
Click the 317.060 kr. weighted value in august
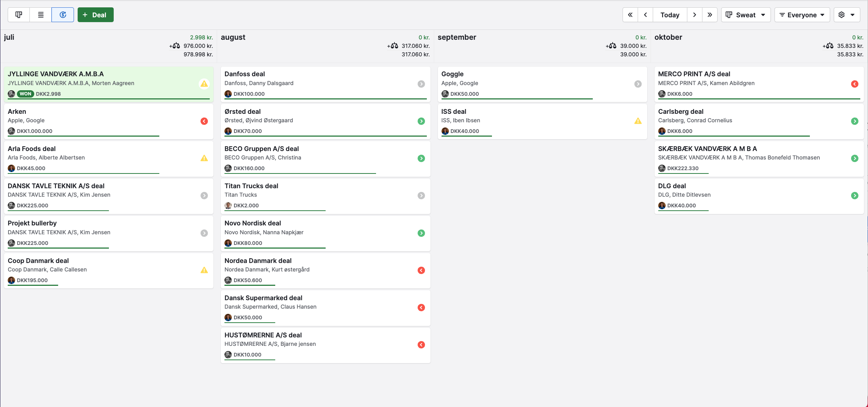pyautogui.click(x=415, y=46)
